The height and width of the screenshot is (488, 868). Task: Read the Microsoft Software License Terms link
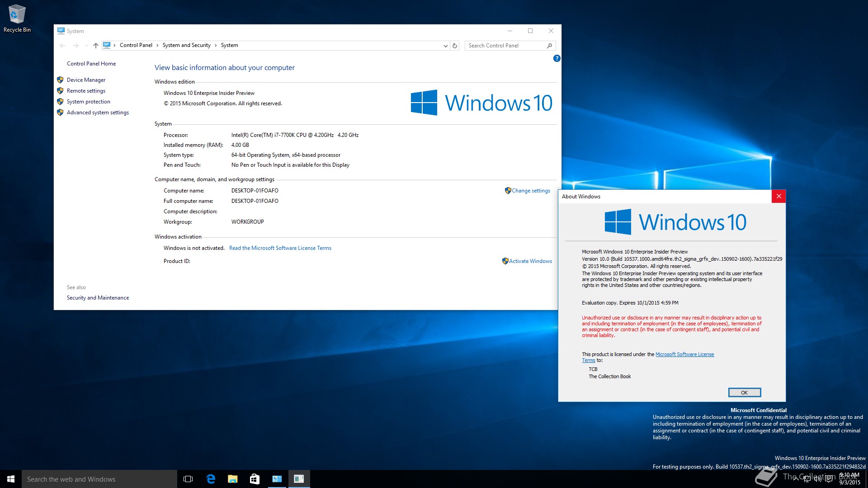click(280, 248)
